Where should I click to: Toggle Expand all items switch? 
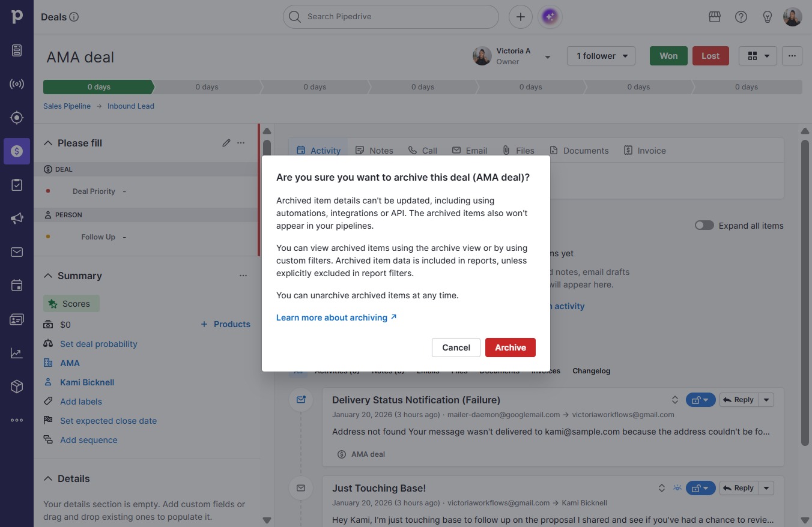704,226
